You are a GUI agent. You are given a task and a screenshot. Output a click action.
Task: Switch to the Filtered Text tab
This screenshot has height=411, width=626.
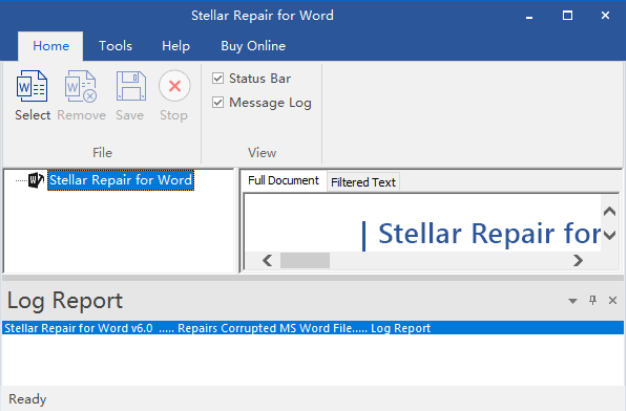(364, 182)
